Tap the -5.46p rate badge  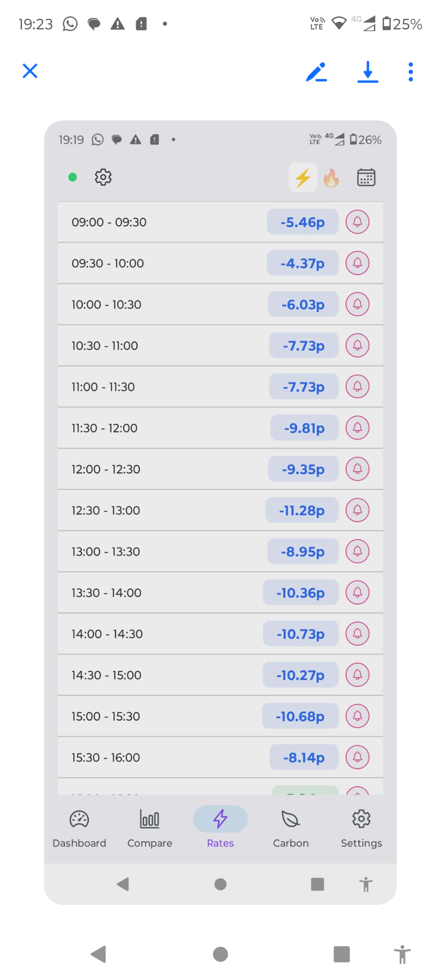point(303,222)
